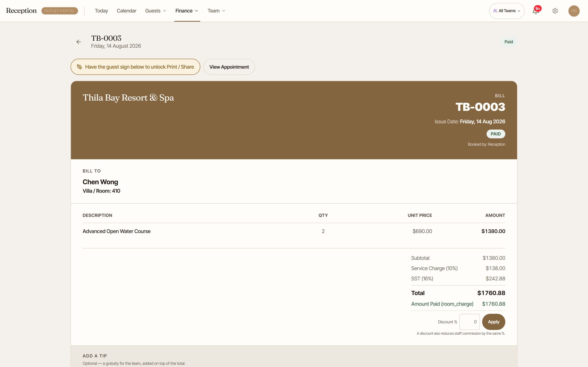Image resolution: width=588 pixels, height=367 pixels.
Task: Click the Paid status pill at top
Action: pyautogui.click(x=509, y=42)
